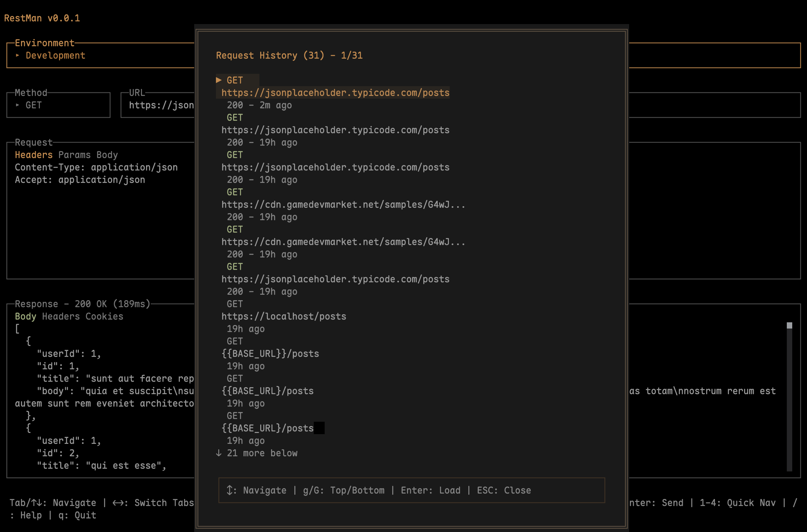Select highlighted jsonplaceholder posts entry 2m ago
Viewport: 807px width, 532px height.
pos(335,93)
